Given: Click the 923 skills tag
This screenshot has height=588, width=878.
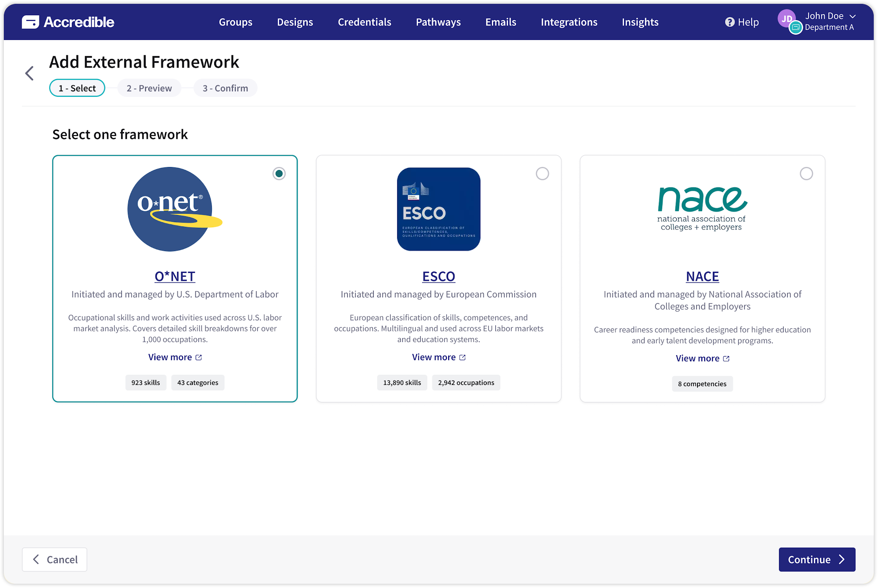Looking at the screenshot, I should (146, 383).
